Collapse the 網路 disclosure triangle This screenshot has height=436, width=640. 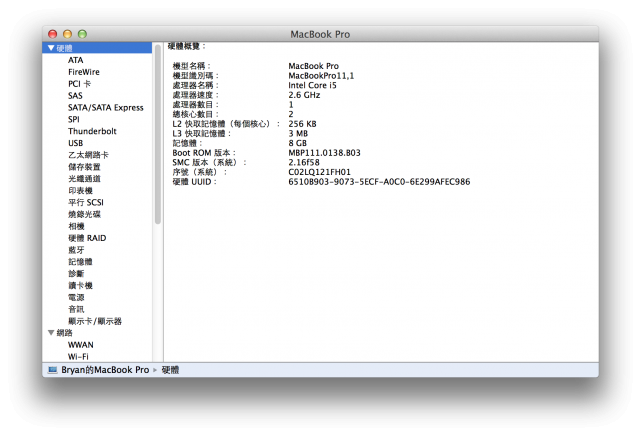51,333
